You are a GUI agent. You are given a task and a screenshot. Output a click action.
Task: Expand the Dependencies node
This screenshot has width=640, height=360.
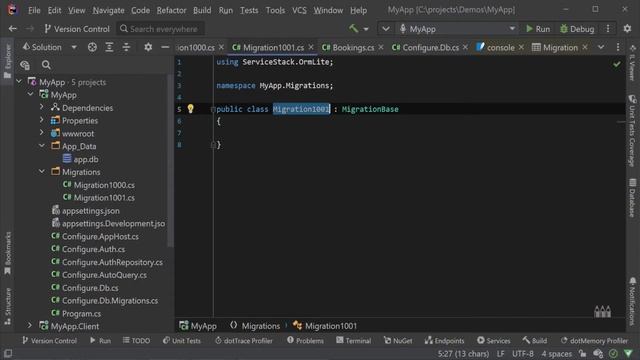point(42,107)
